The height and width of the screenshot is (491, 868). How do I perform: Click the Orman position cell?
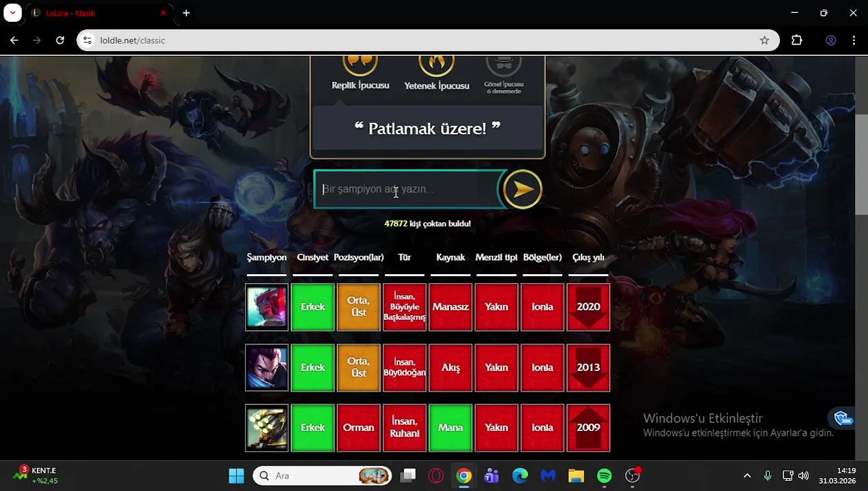[358, 428]
